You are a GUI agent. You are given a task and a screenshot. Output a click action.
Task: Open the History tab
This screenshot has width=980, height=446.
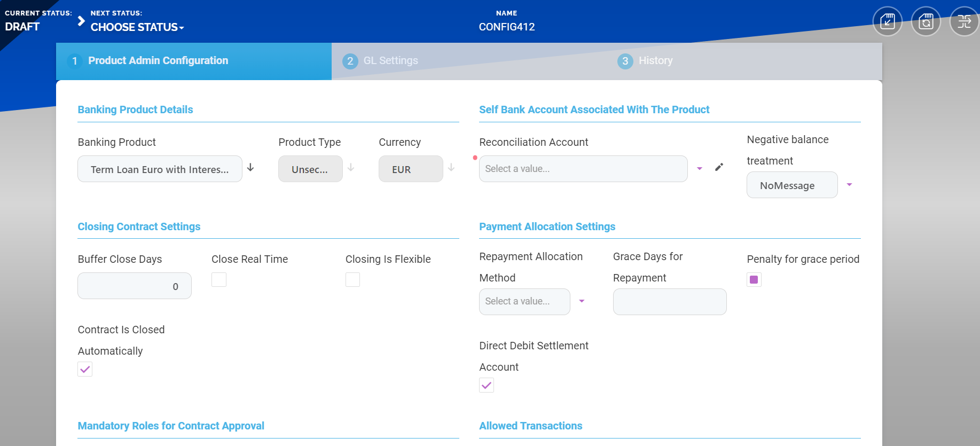point(655,61)
